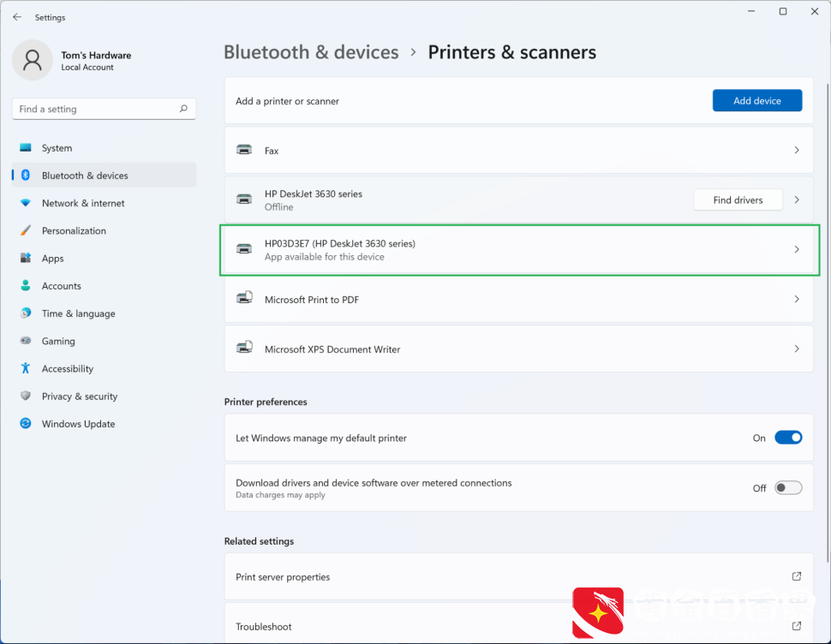Open System settings category

pyautogui.click(x=104, y=148)
